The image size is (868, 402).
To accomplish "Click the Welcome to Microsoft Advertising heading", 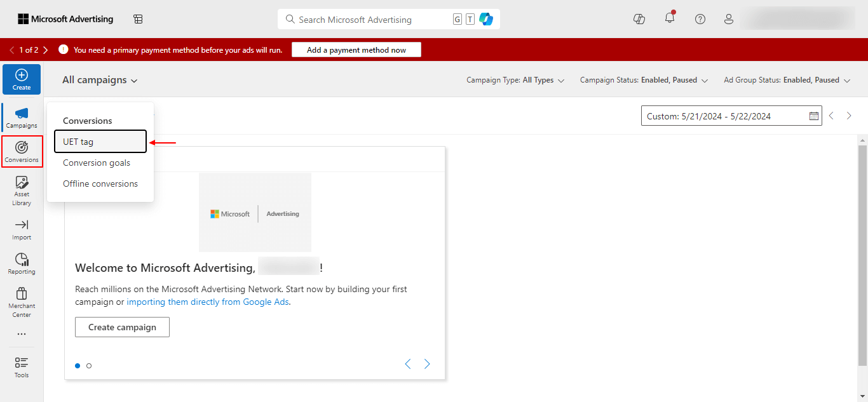I will (199, 267).
